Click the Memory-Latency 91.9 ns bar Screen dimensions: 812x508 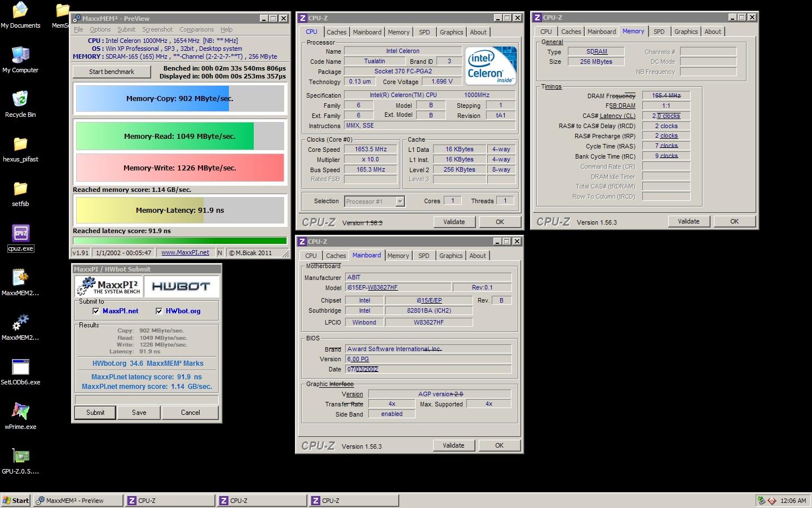[180, 210]
